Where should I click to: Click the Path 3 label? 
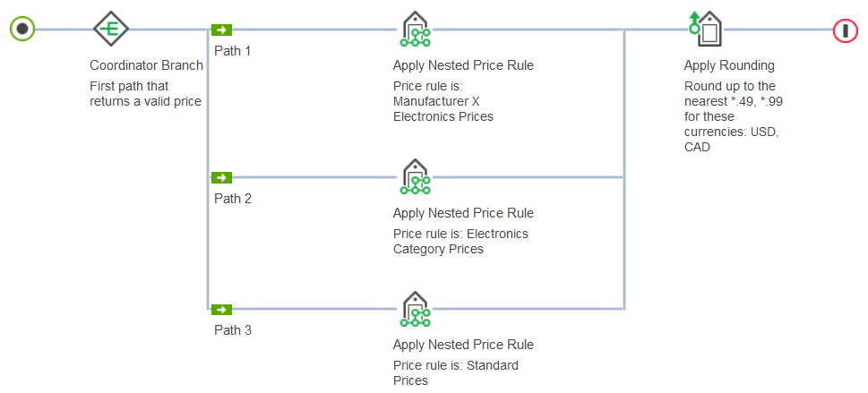pyautogui.click(x=233, y=330)
